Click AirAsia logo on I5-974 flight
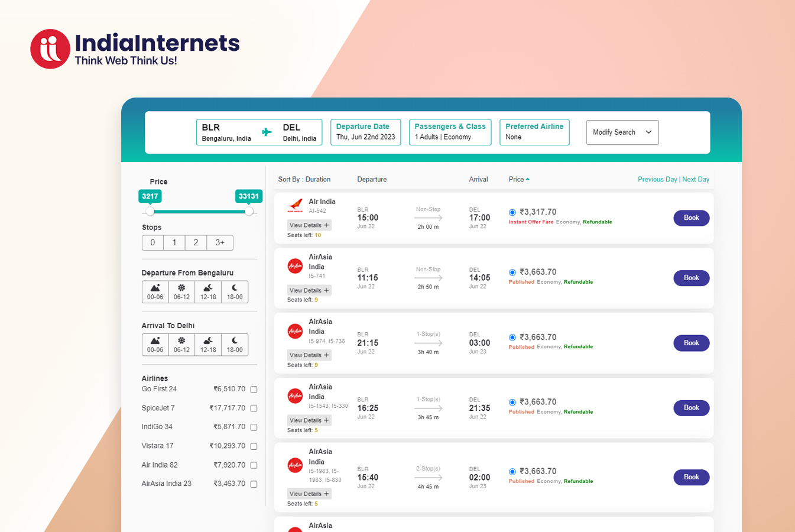The image size is (795, 532). pos(295,331)
